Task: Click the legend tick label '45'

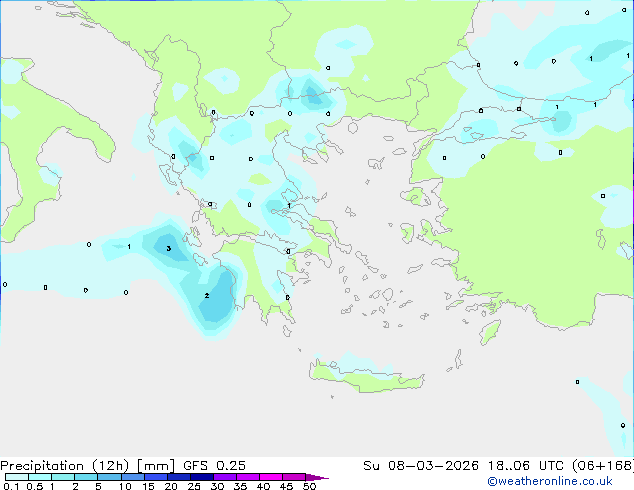Action: click(x=286, y=486)
